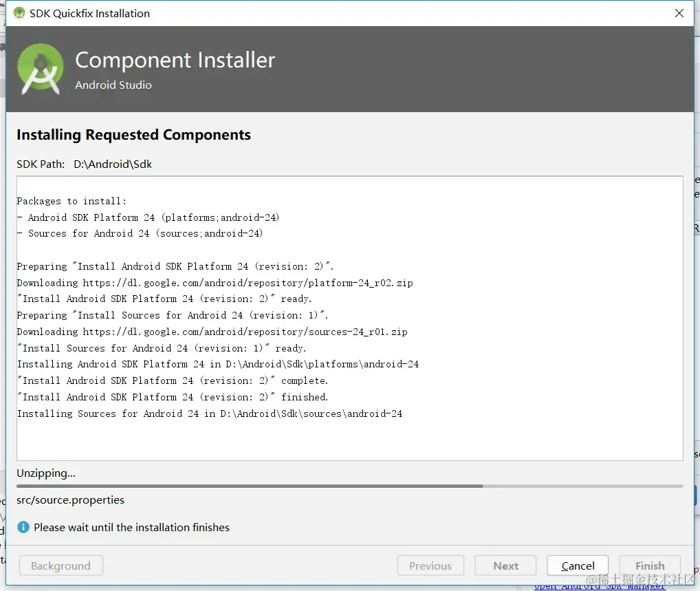Click the 'SDK Quickfix Installation' window title
The width and height of the screenshot is (700, 591).
(x=89, y=13)
